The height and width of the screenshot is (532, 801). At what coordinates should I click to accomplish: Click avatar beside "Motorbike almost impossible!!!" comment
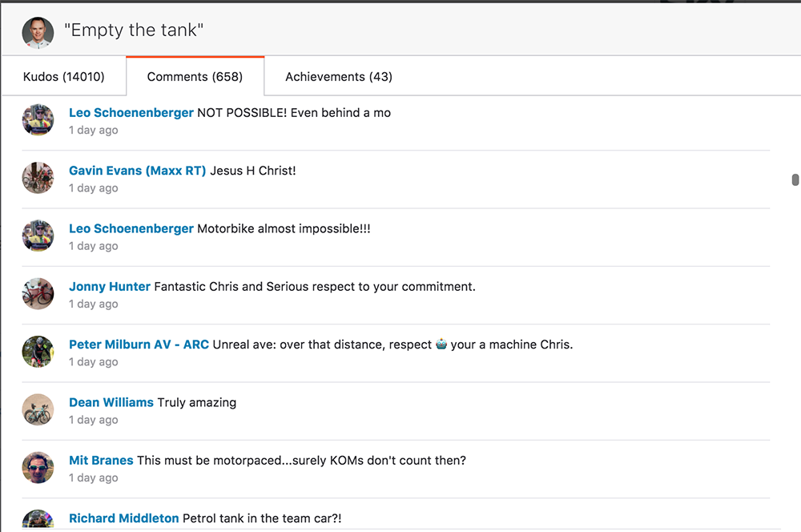(x=38, y=236)
